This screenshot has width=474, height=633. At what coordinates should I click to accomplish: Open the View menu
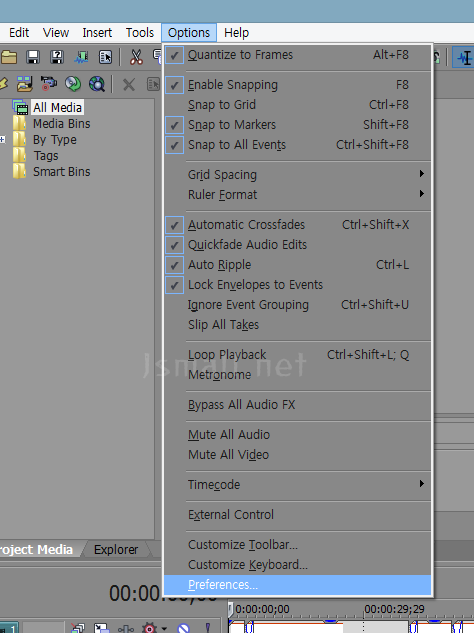point(56,33)
